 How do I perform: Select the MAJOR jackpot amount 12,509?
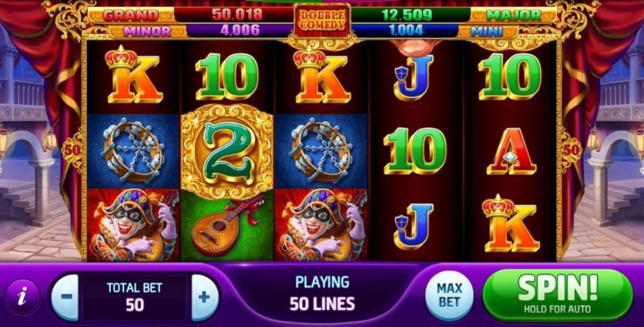[x=406, y=15]
